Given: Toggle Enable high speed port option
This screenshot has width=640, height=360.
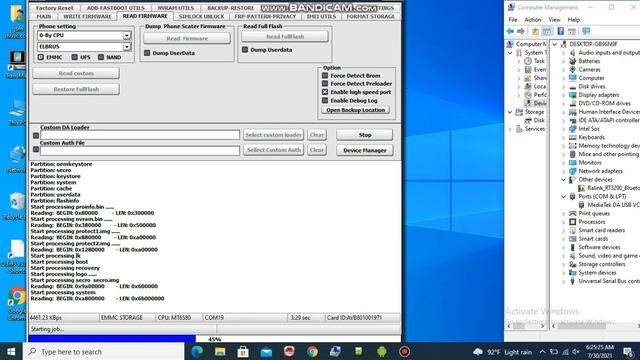Looking at the screenshot, I should coord(325,92).
